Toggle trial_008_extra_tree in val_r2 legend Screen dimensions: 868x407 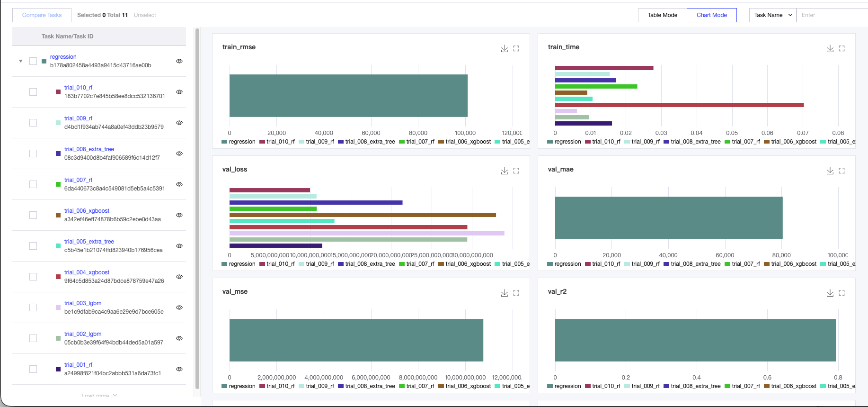pyautogui.click(x=692, y=386)
